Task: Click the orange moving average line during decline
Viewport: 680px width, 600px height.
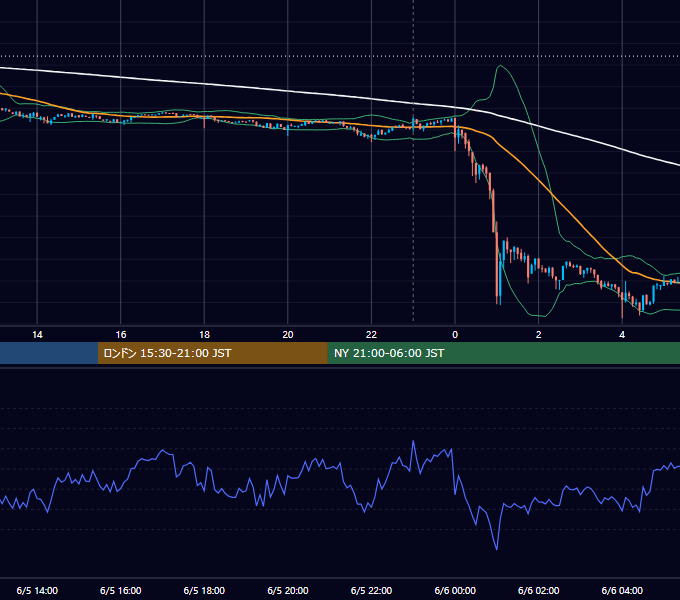Action: [551, 192]
